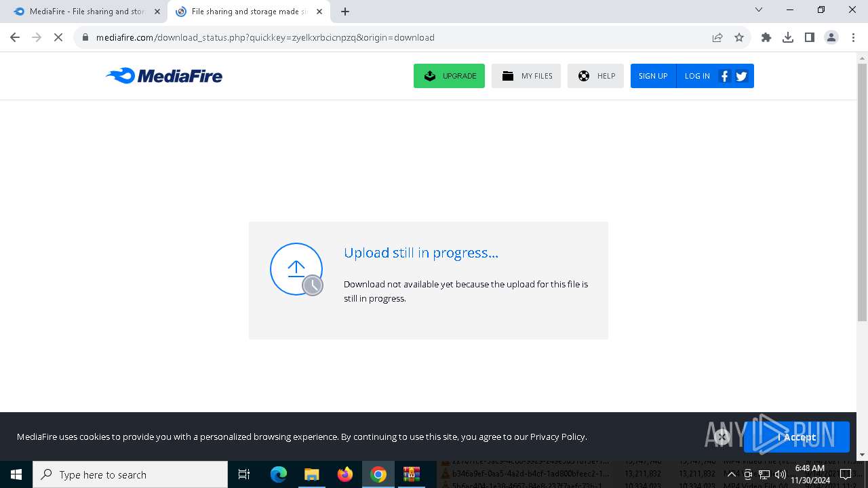Bookmark this page with the star
868x488 pixels.
(739, 37)
